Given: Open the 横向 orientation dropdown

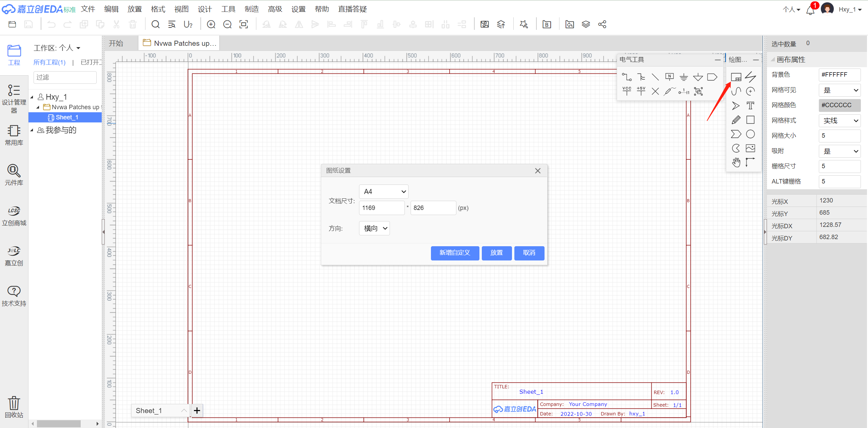Looking at the screenshot, I should pos(374,228).
